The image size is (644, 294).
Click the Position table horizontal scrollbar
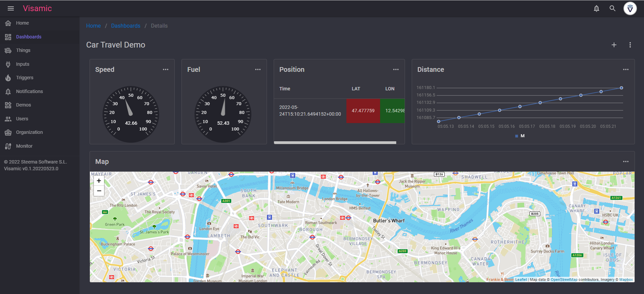pos(335,143)
